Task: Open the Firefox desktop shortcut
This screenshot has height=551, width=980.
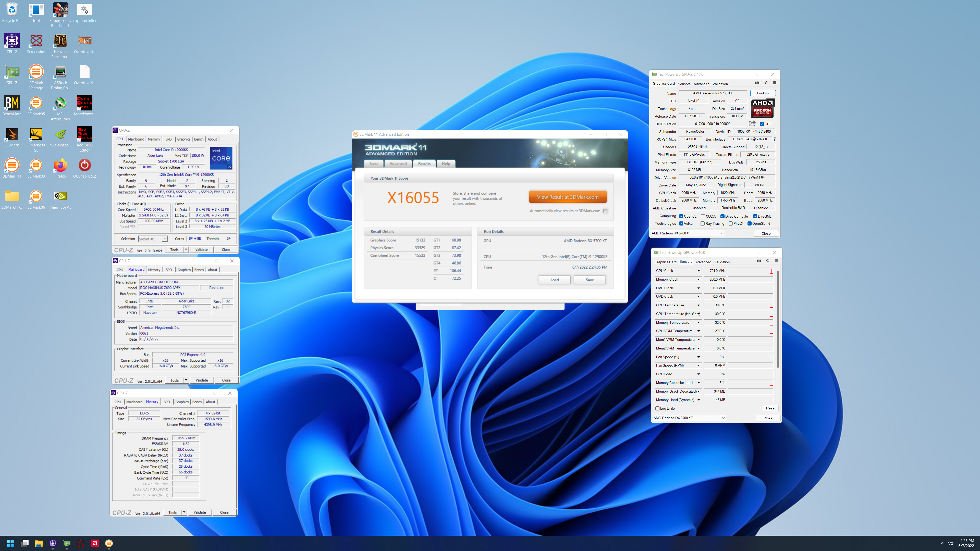Action: pos(60,168)
